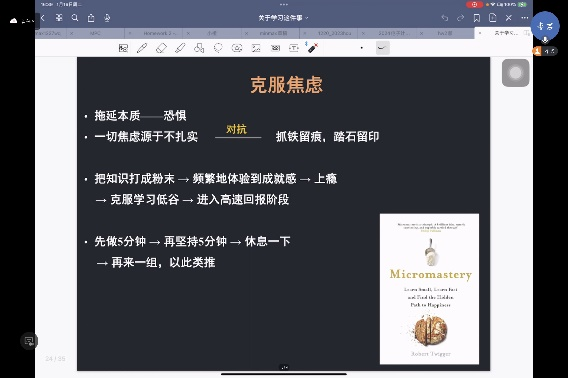Tap the round assistive touch button
568x378 pixels.
click(515, 73)
